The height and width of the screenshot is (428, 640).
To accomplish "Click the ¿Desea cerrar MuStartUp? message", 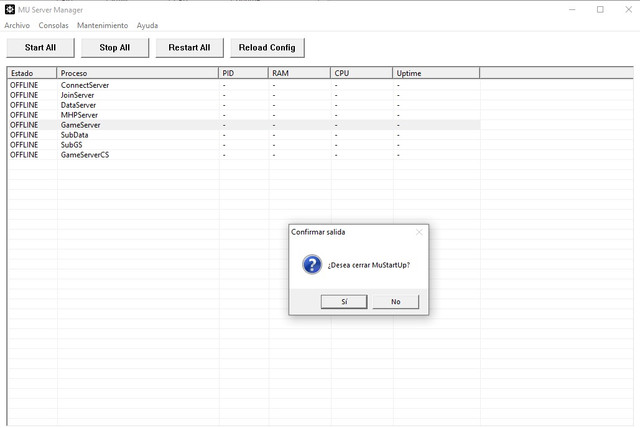I will tap(369, 265).
